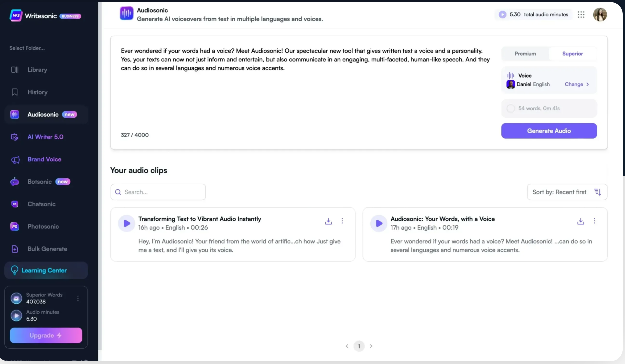Viewport: 625px width, 364px height.
Task: Switch quality to Premium
Action: coord(525,54)
